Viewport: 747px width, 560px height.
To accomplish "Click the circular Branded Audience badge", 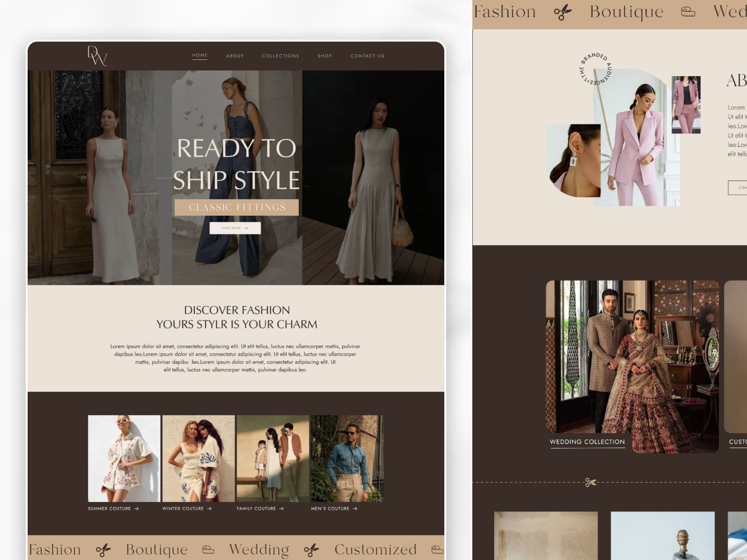I will [x=595, y=69].
